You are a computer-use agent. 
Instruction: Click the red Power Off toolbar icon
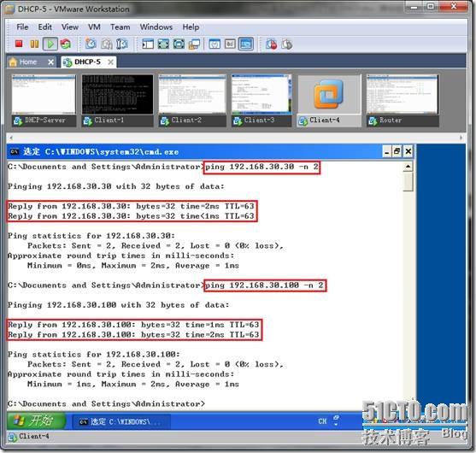pos(19,44)
